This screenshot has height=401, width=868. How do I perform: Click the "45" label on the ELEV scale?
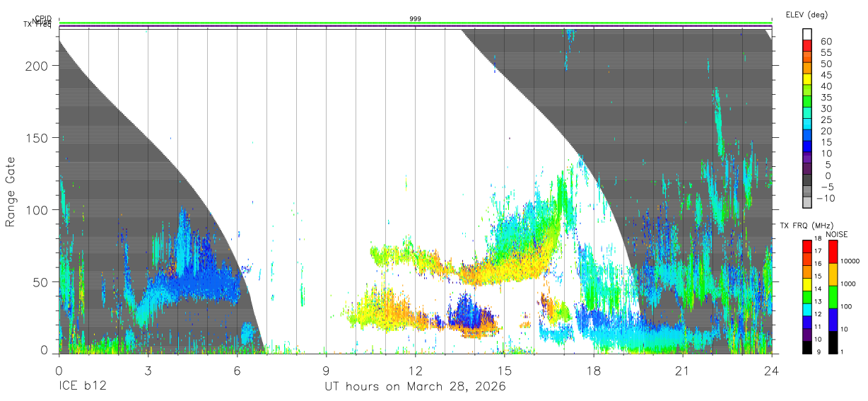[826, 75]
